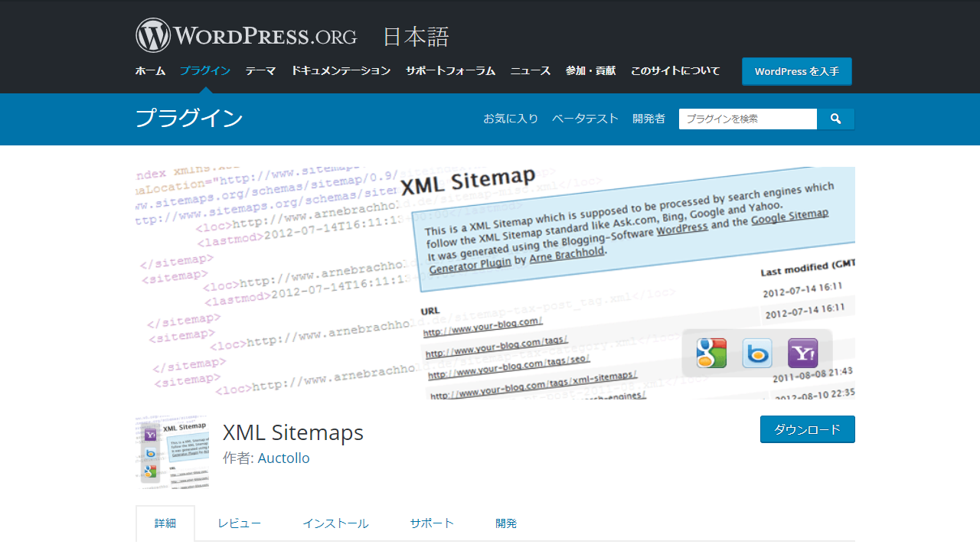Open the テーマ menu item
The image size is (980, 551).
tap(260, 71)
